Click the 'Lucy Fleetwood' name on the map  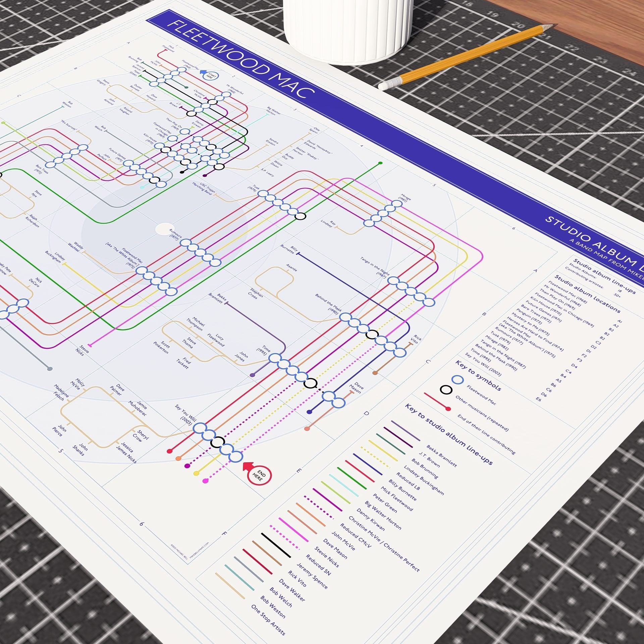tap(216, 340)
